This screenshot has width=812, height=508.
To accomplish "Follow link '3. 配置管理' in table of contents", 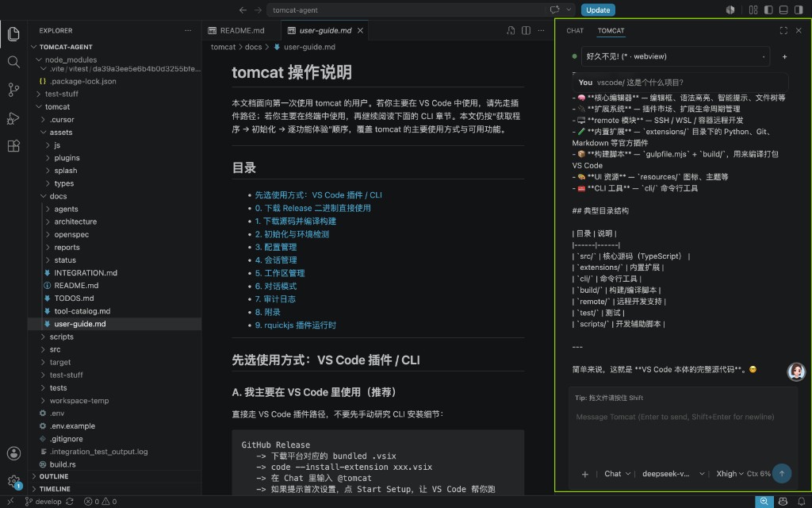I will pyautogui.click(x=275, y=248).
